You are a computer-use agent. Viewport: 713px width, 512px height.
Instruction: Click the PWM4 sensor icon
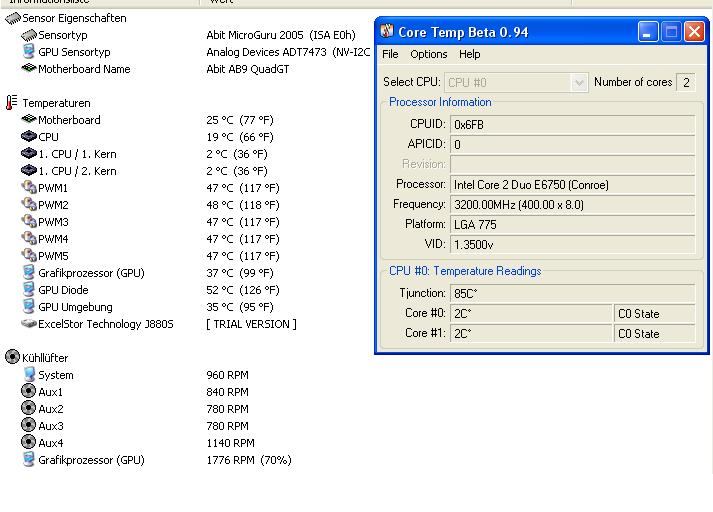tap(29, 238)
